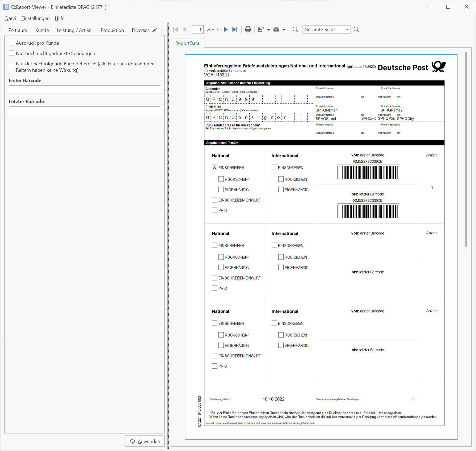
Task: Open the export options dropdown arrow
Action: [x=269, y=30]
